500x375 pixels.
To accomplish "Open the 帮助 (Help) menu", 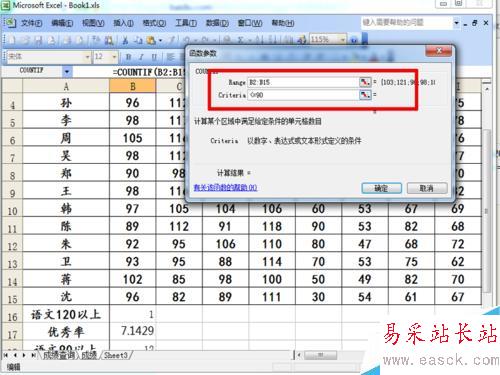I will pyautogui.click(x=283, y=23).
